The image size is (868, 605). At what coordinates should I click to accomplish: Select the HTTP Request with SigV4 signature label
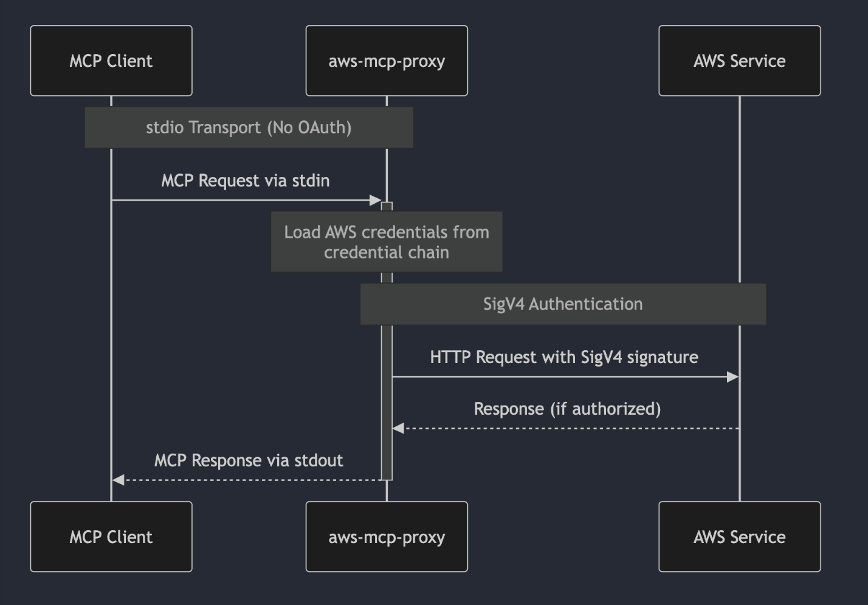(x=565, y=358)
